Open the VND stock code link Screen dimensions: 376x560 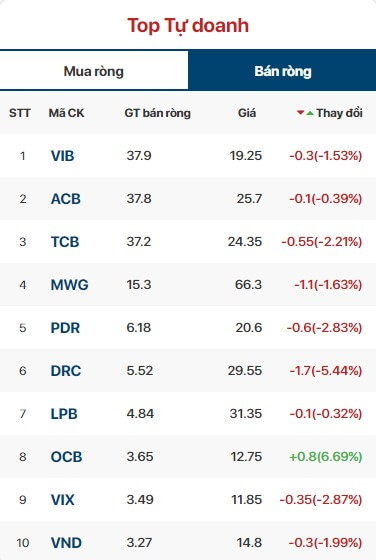(66, 543)
